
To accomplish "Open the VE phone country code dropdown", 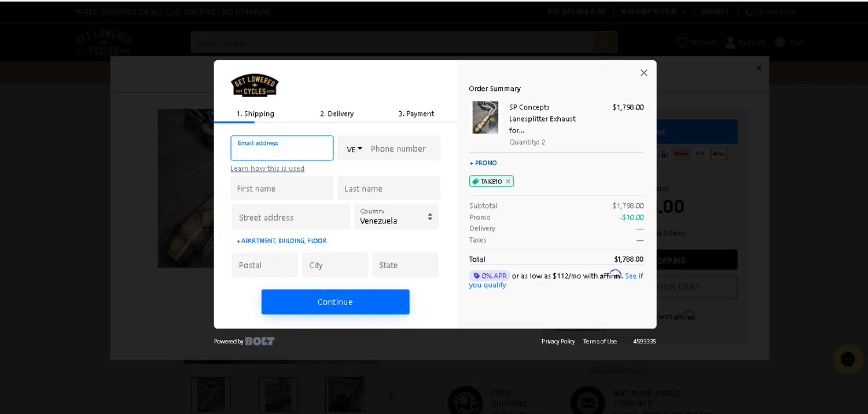I will click(x=354, y=149).
